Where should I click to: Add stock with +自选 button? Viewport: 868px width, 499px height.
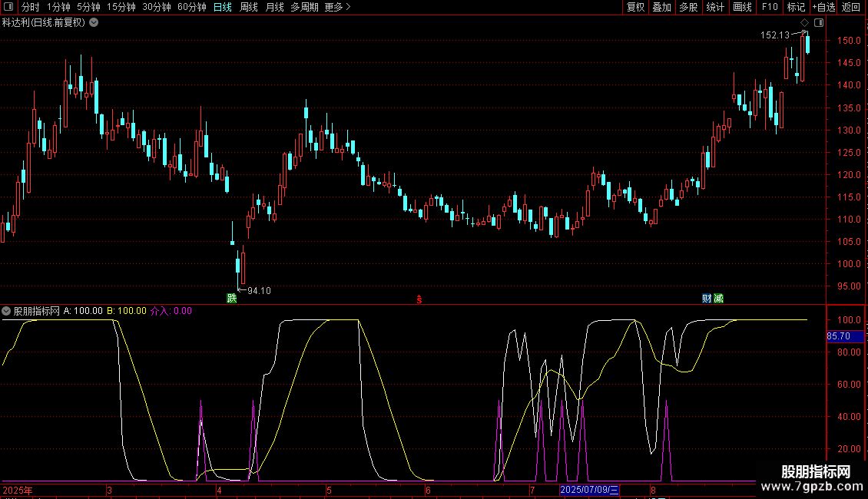point(823,7)
